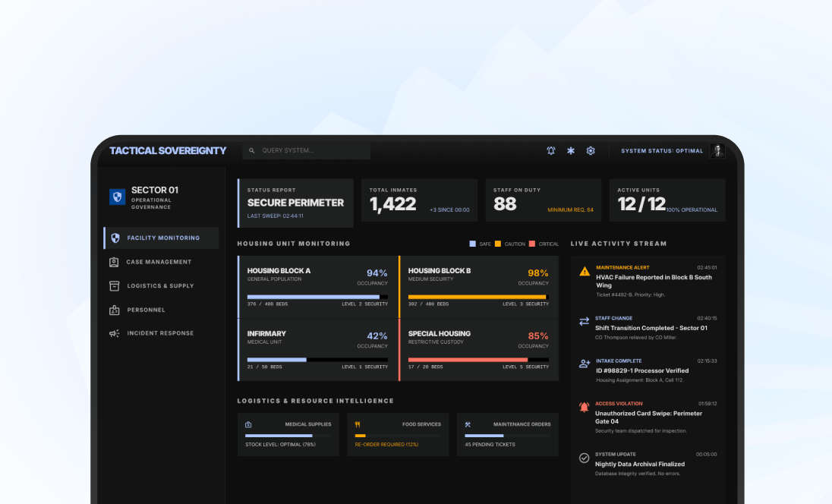Open settings with the gear icon
This screenshot has width=832, height=504.
591,151
